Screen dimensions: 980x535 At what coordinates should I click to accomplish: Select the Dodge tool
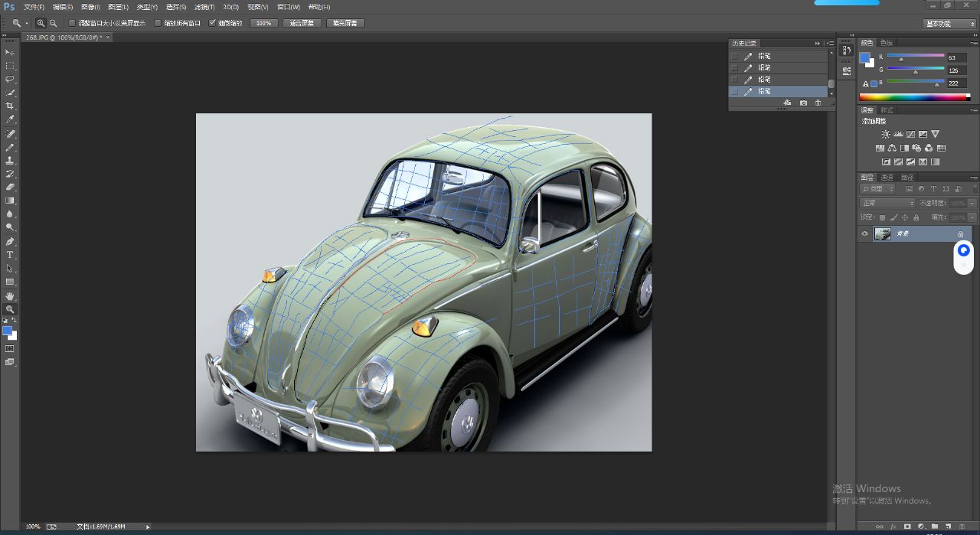(x=10, y=227)
